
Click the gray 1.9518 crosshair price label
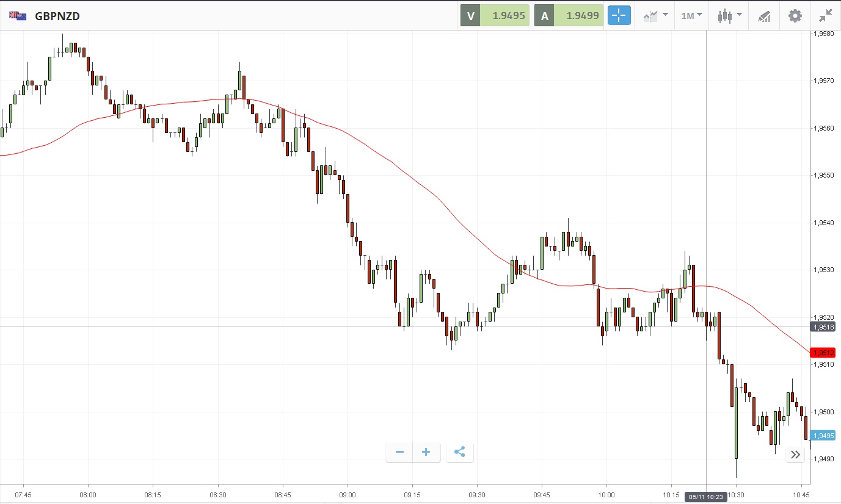point(822,327)
